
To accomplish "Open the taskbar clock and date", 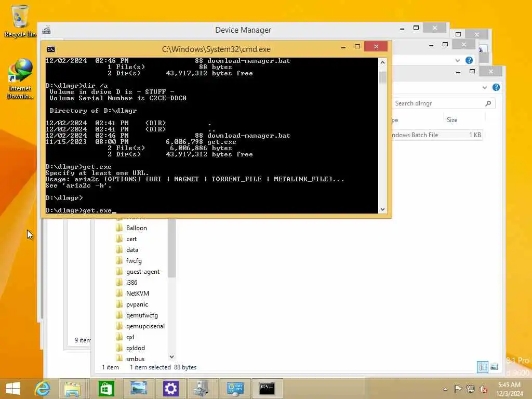I will 510,389.
